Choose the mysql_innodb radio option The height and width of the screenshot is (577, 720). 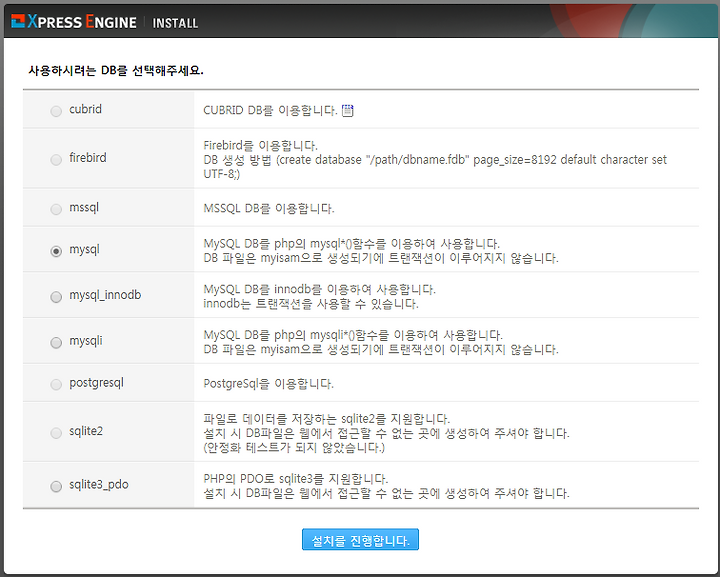56,297
